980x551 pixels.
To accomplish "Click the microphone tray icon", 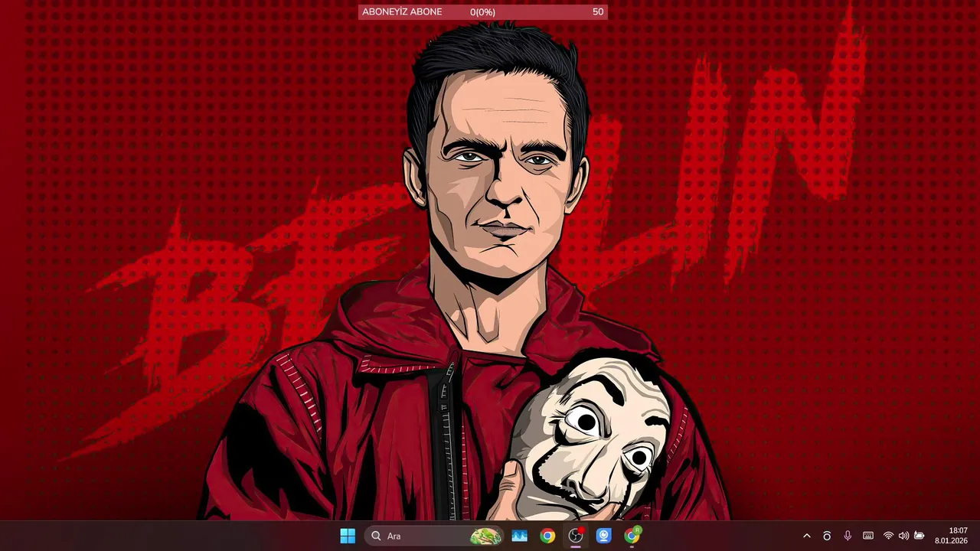I will (x=848, y=536).
